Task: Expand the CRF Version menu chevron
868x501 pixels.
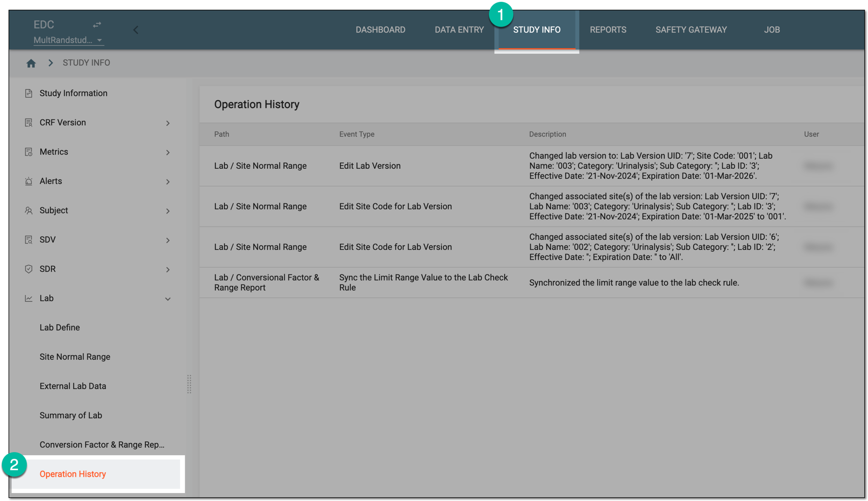Action: click(x=168, y=123)
